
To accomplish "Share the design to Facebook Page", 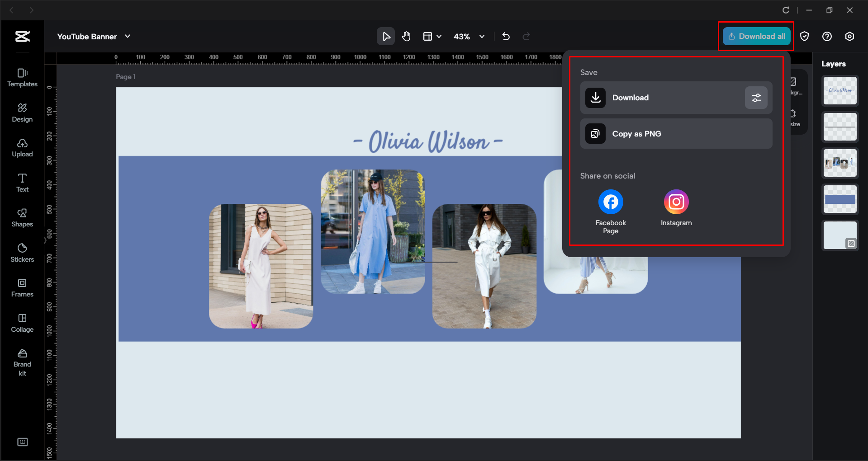I will [x=610, y=202].
